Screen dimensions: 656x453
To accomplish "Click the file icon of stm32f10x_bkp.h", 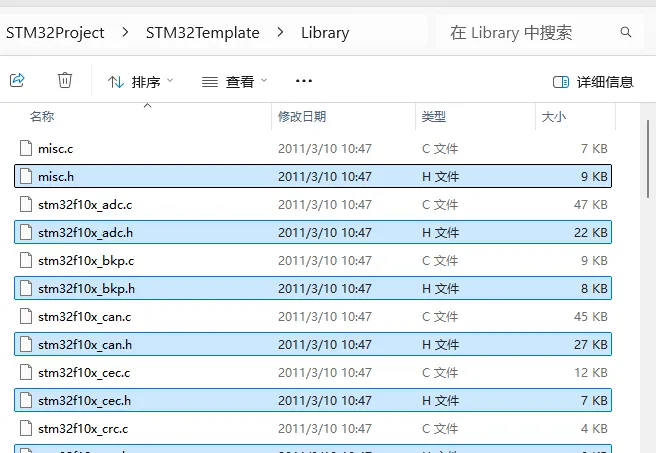I will (26, 288).
